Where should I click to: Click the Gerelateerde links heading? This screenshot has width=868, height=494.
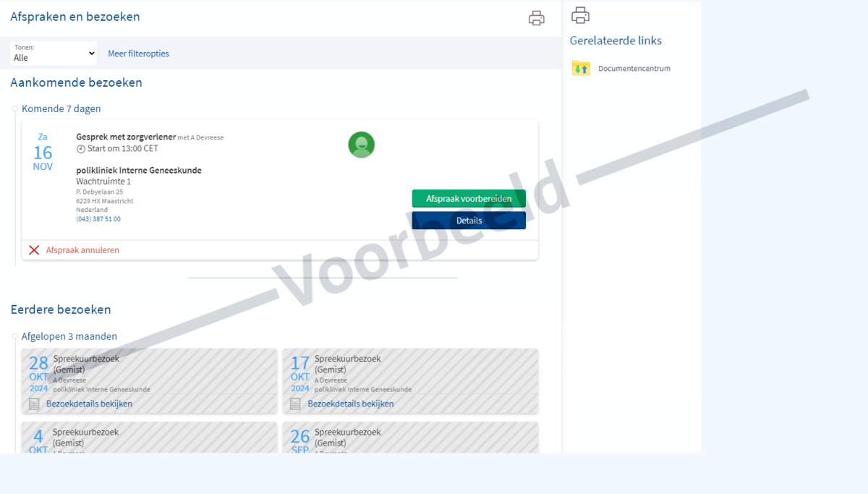616,41
